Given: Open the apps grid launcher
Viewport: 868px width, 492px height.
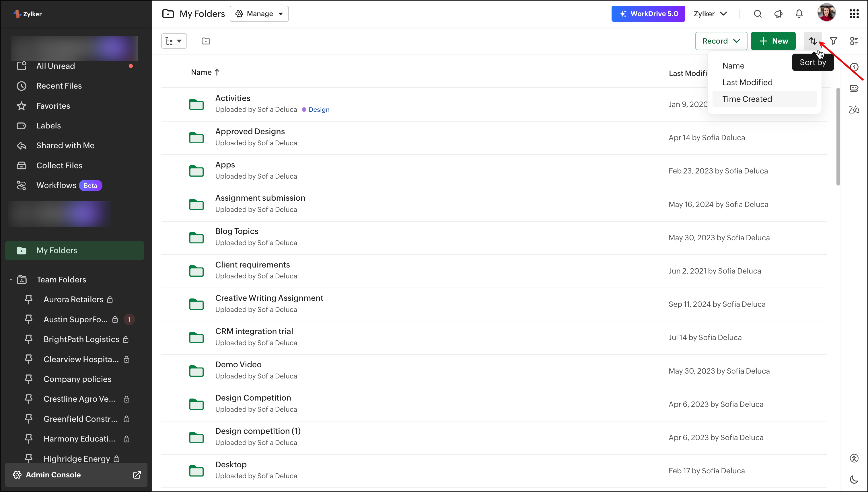Looking at the screenshot, I should click(x=854, y=14).
